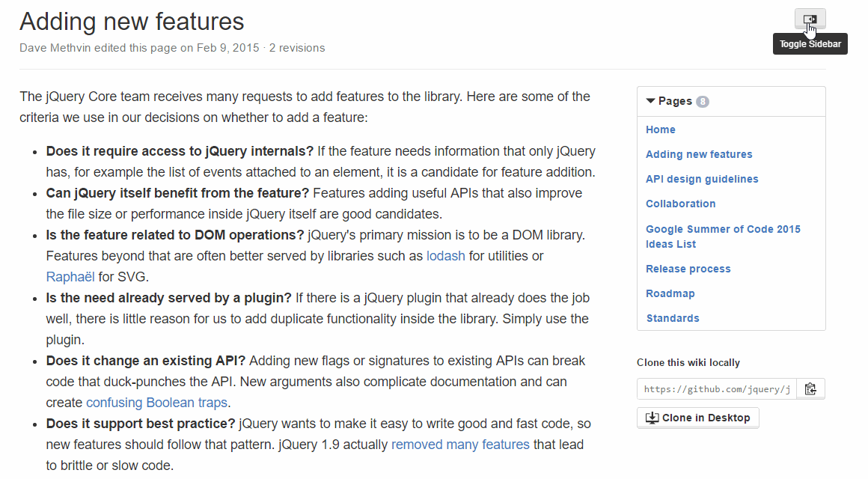Click the Clone in Desktop button

click(697, 418)
